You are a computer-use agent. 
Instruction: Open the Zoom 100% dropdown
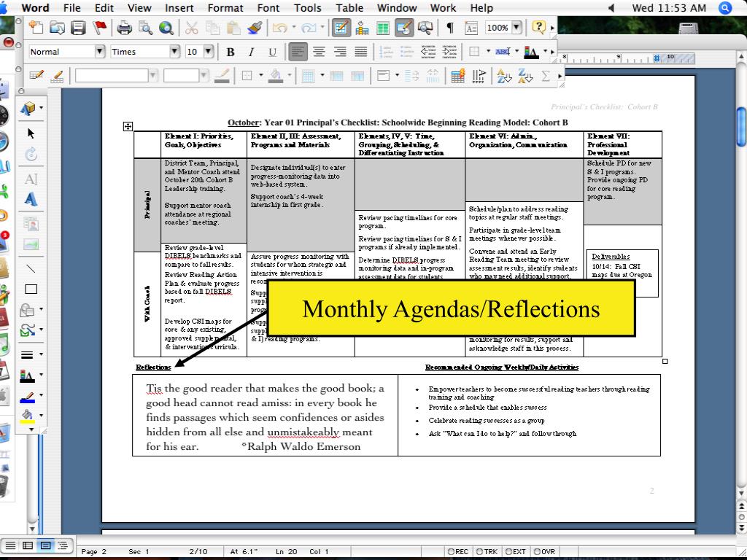[x=517, y=28]
